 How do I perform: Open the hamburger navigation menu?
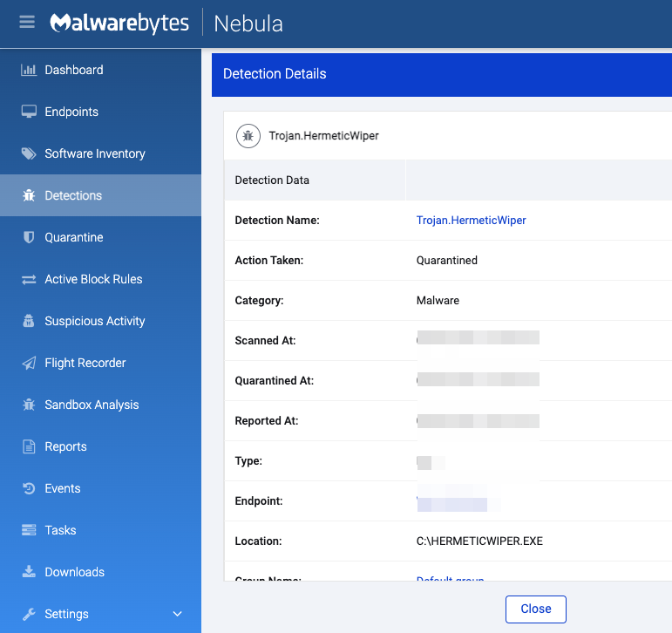pyautogui.click(x=27, y=23)
